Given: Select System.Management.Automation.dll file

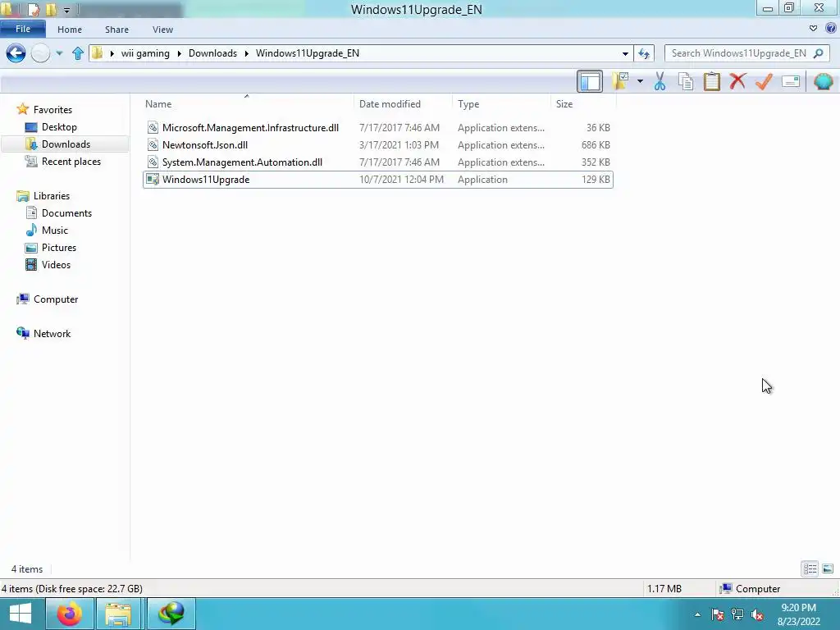Looking at the screenshot, I should tap(378, 162).
